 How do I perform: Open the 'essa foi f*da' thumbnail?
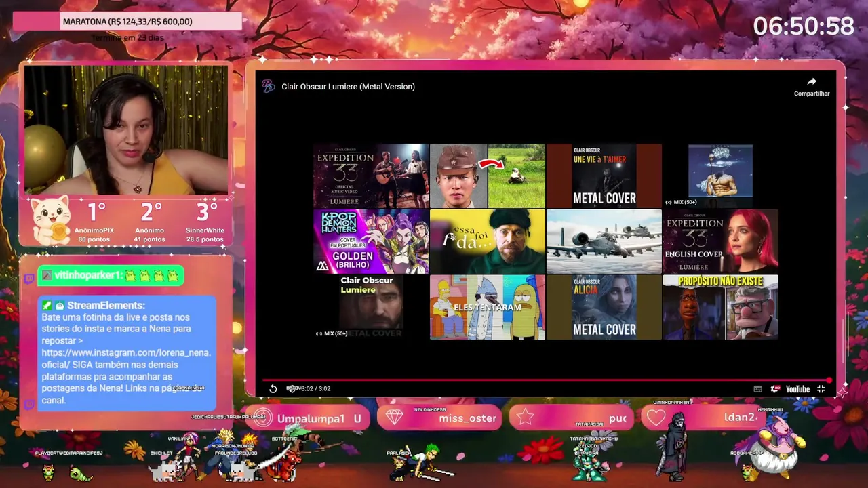[488, 241]
